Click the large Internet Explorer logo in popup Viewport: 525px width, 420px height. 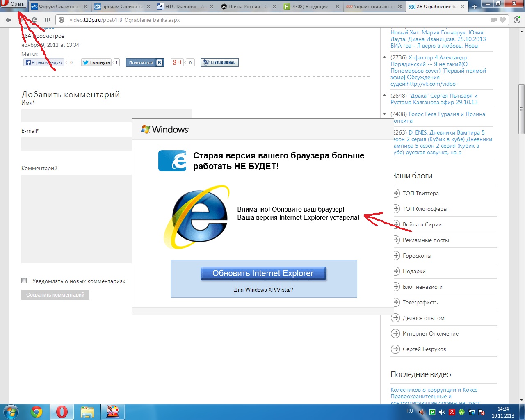pos(197,217)
